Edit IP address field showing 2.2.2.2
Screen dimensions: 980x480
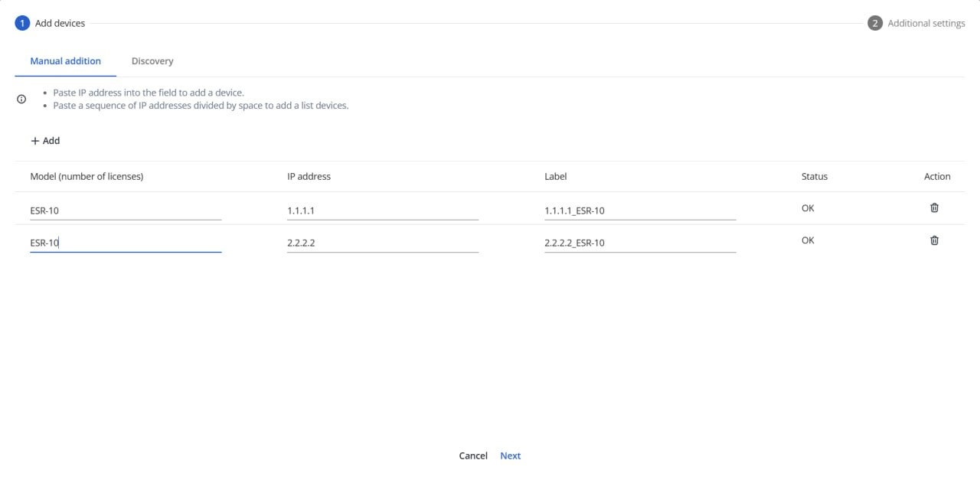click(383, 243)
